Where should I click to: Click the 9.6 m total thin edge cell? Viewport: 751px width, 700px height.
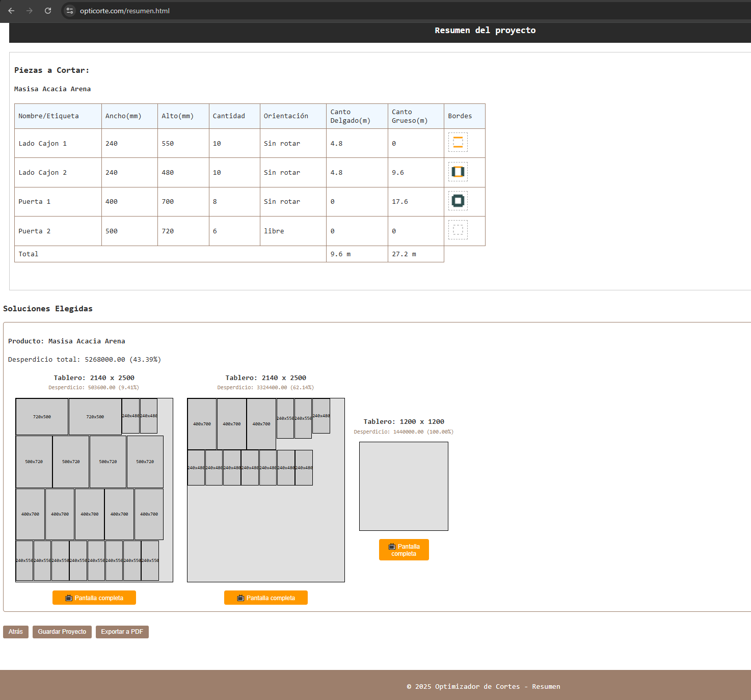[357, 254]
